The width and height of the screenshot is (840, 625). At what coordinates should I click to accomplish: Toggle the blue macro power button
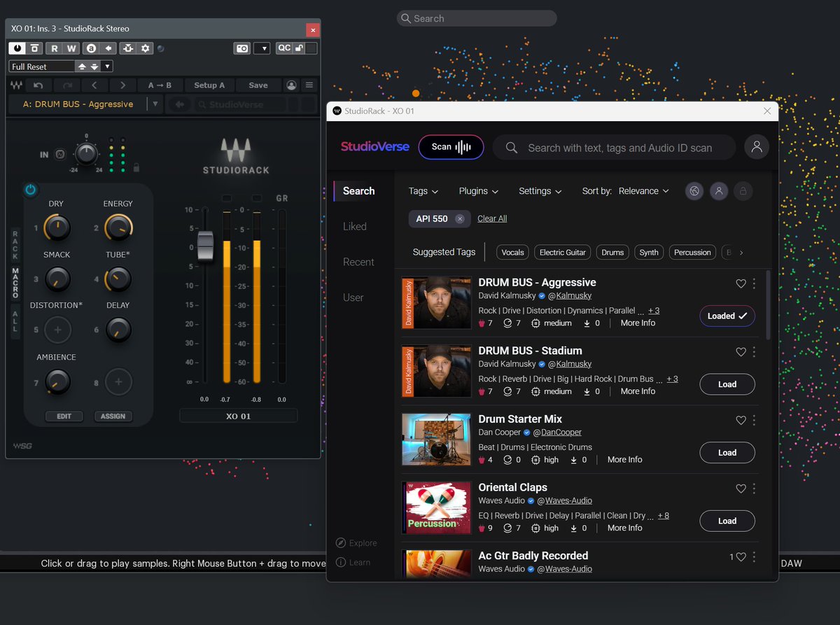30,190
